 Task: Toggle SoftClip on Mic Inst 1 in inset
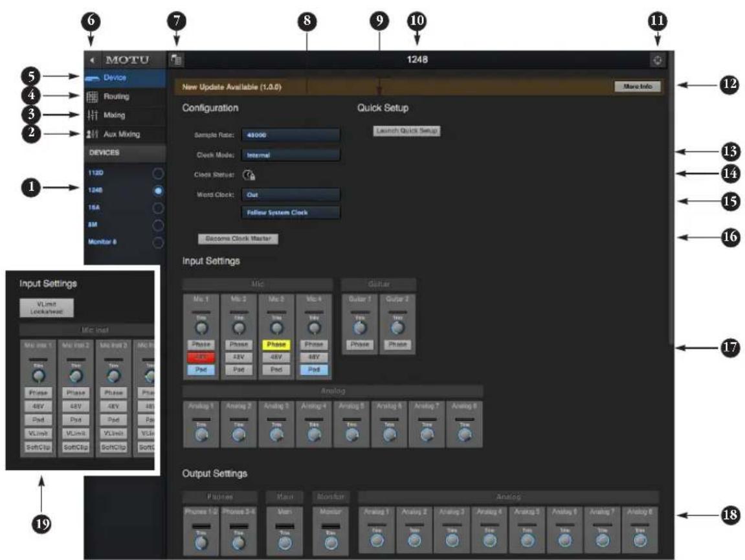tap(38, 447)
